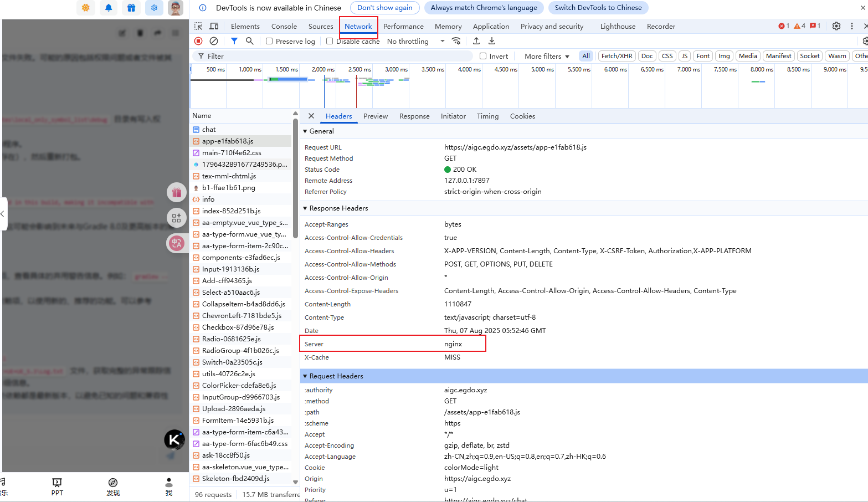Filter requests by Img type
This screenshot has width=868, height=502.
click(724, 56)
